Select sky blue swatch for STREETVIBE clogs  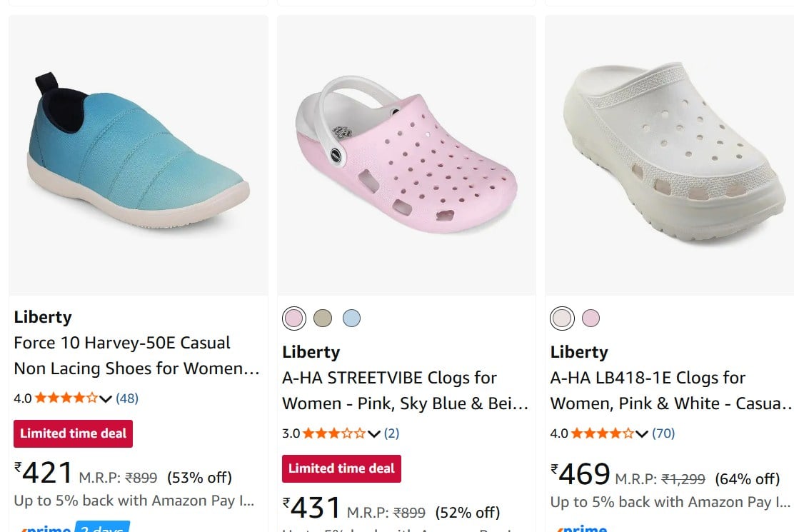coord(351,318)
